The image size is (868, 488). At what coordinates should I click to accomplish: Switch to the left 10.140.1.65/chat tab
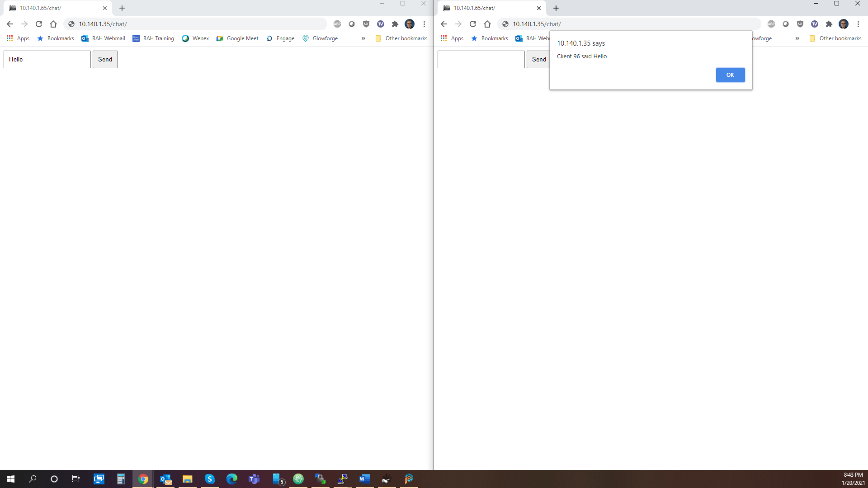[54, 8]
